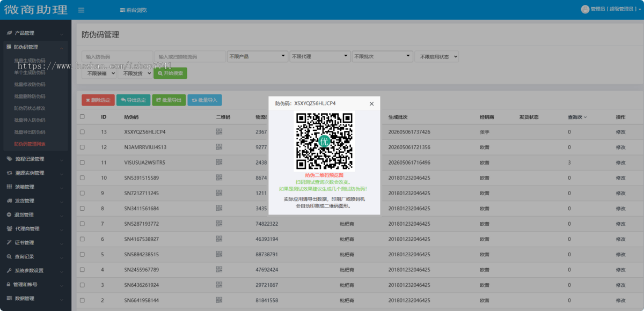This screenshot has height=311, width=644.
Task: Expand the 系统参数设置 sidebar menu
Action: click(35, 270)
